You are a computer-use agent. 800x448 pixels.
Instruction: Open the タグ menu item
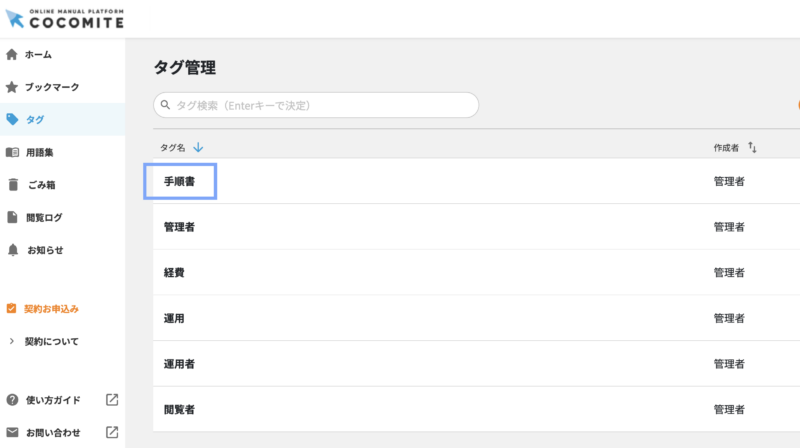35,119
